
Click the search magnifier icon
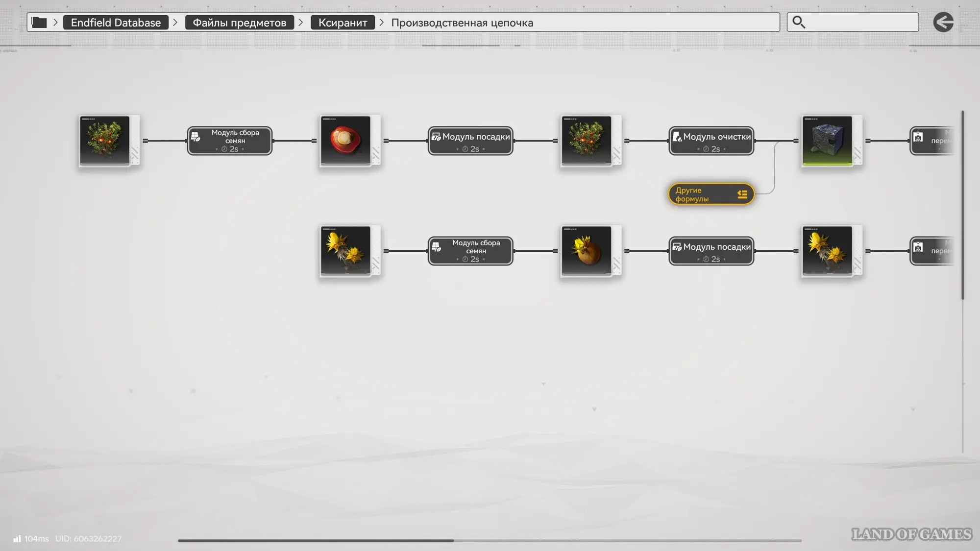[799, 22]
